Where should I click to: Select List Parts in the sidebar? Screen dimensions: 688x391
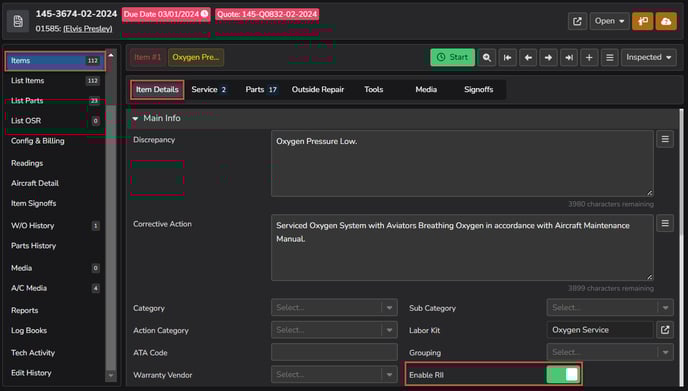(x=55, y=100)
